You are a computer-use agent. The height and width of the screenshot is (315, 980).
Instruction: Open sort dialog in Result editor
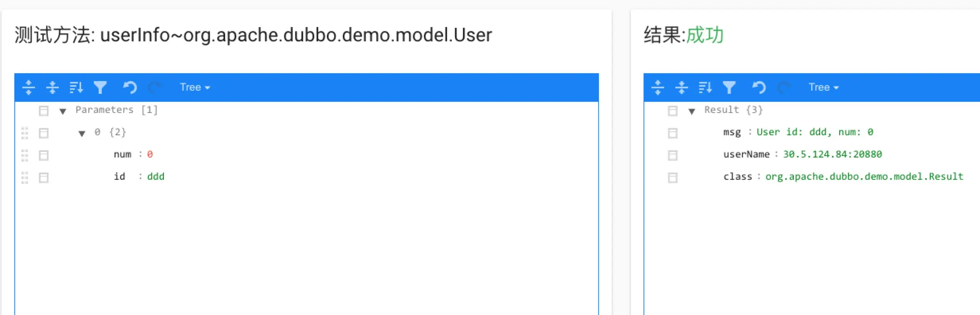pos(705,87)
